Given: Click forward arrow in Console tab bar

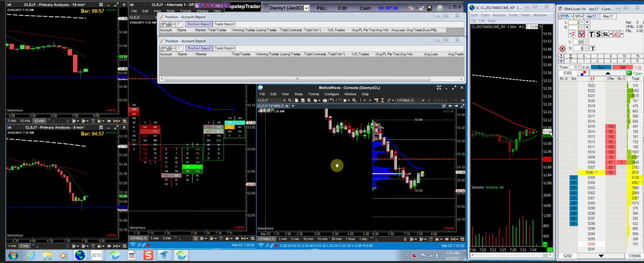Looking at the screenshot, I should pos(456,106).
